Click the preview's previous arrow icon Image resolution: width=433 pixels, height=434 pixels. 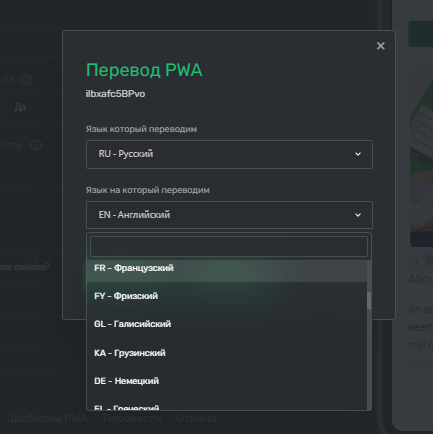416,262
